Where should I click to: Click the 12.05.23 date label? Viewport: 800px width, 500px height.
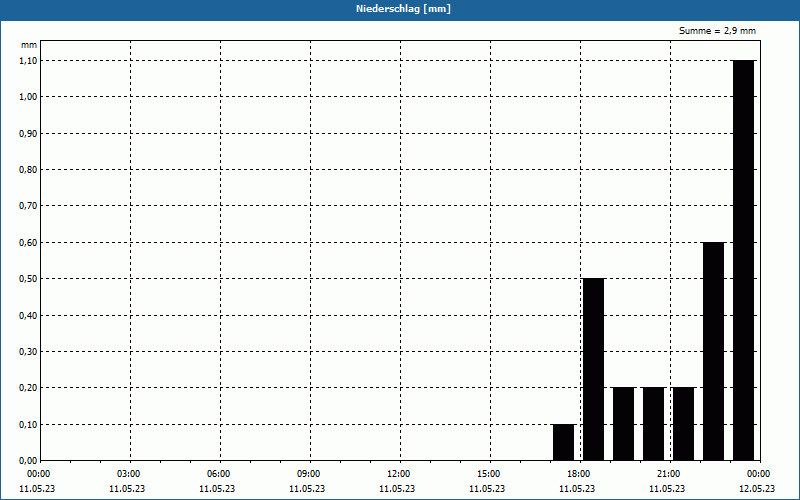[757, 488]
